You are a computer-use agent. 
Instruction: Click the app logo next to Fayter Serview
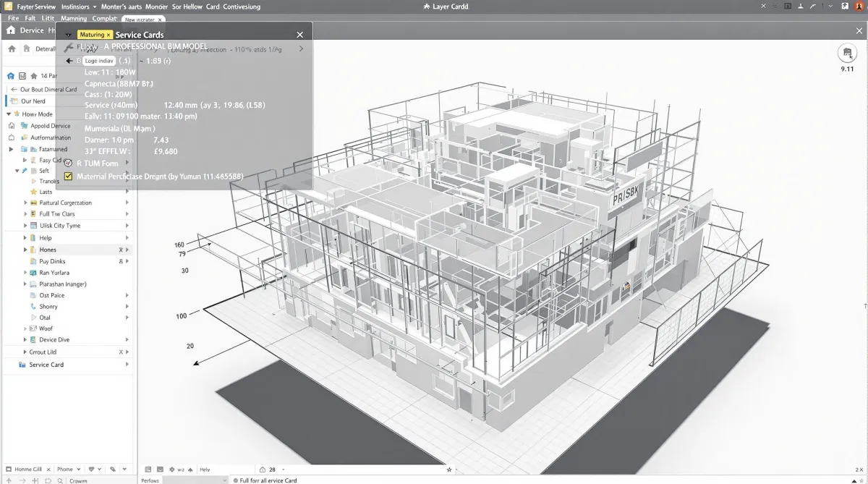(x=9, y=7)
